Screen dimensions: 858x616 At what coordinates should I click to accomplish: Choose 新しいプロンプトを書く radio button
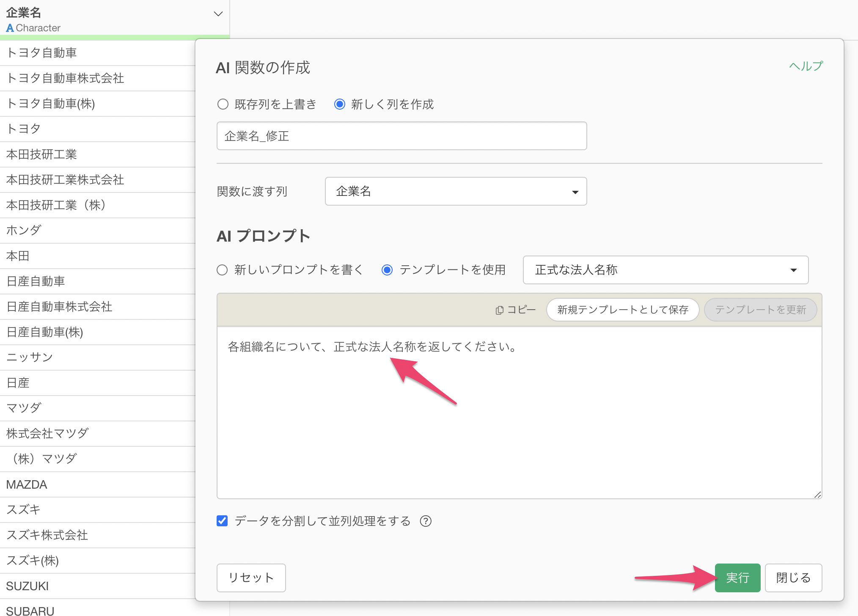[x=222, y=270]
